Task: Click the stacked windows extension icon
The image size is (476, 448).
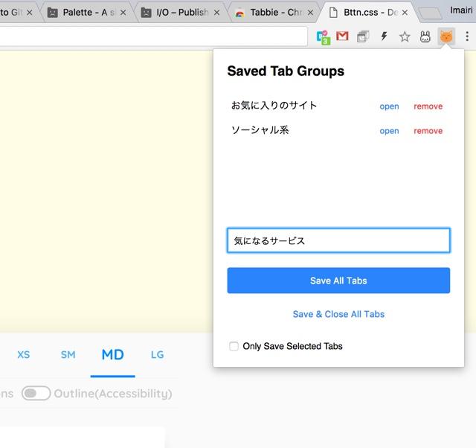Action: coord(363,36)
